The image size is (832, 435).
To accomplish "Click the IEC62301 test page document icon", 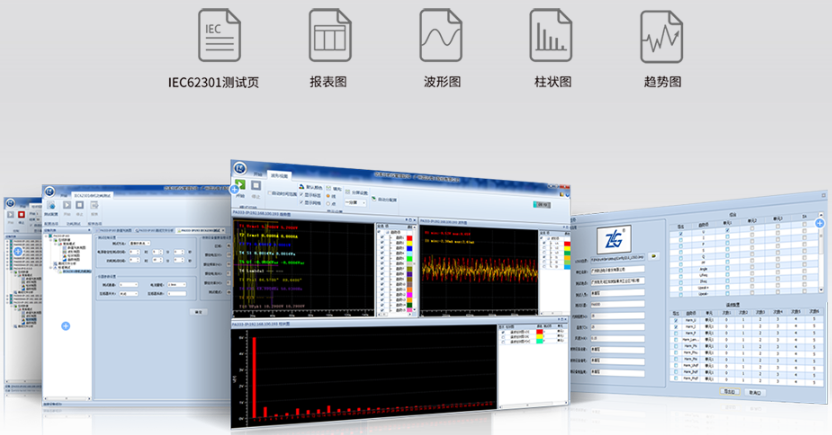I will (x=219, y=36).
